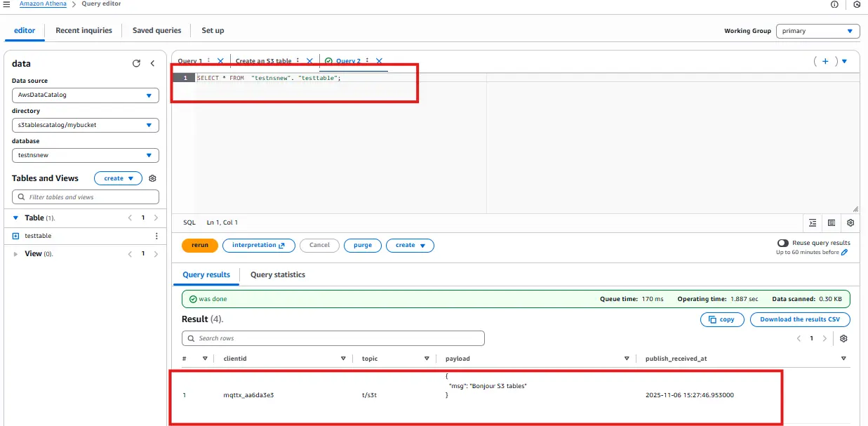Toggle Reuse query results switch
The height and width of the screenshot is (426, 868).
(x=782, y=243)
